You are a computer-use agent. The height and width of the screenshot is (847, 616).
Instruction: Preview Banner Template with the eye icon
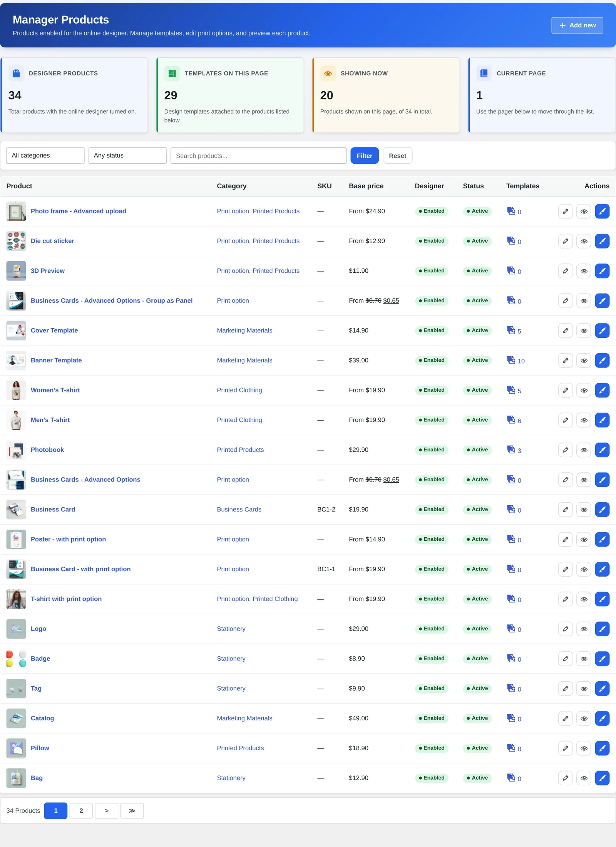pyautogui.click(x=584, y=361)
